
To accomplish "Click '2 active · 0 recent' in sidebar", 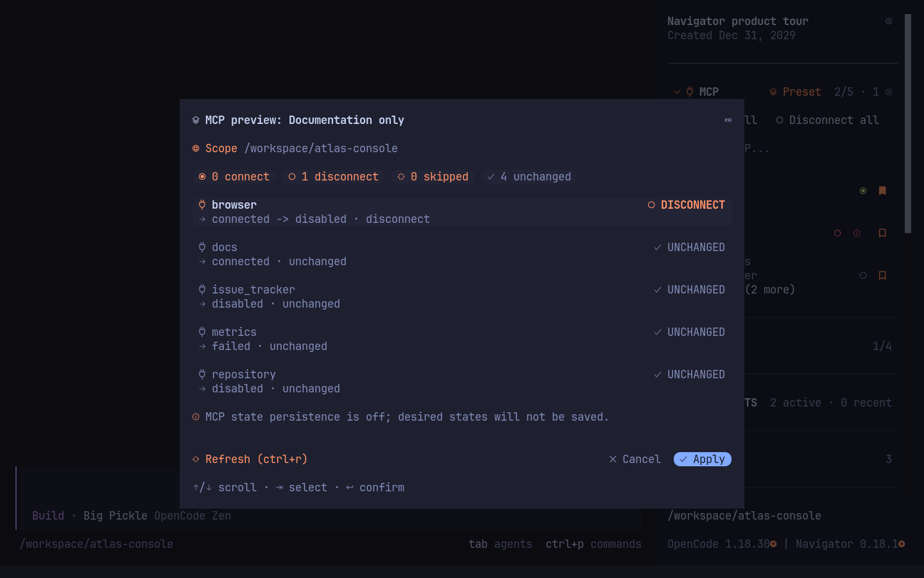I will [831, 403].
